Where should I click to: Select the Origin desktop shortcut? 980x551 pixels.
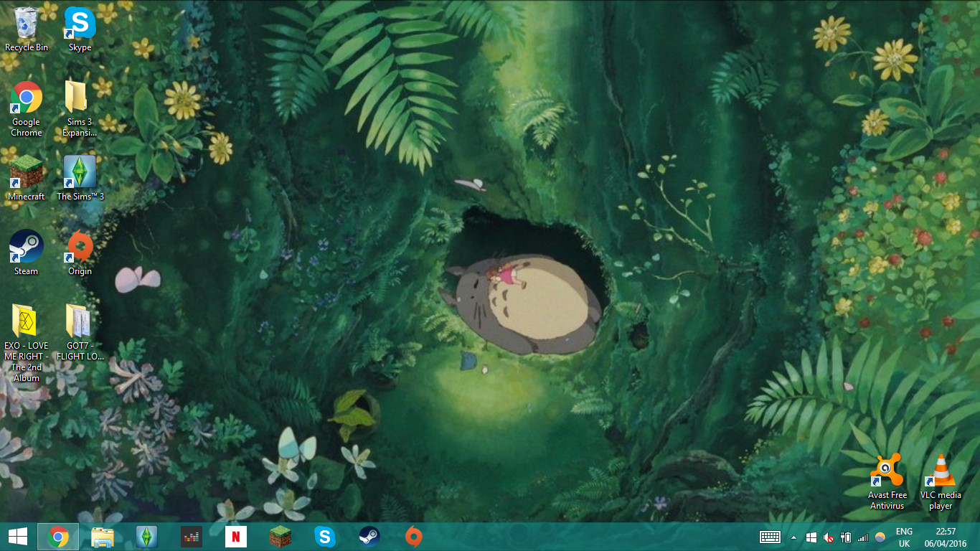80,253
